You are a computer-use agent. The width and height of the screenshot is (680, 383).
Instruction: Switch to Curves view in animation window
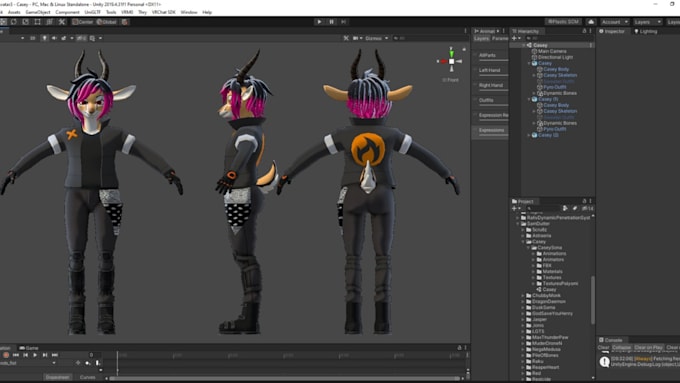(88, 377)
